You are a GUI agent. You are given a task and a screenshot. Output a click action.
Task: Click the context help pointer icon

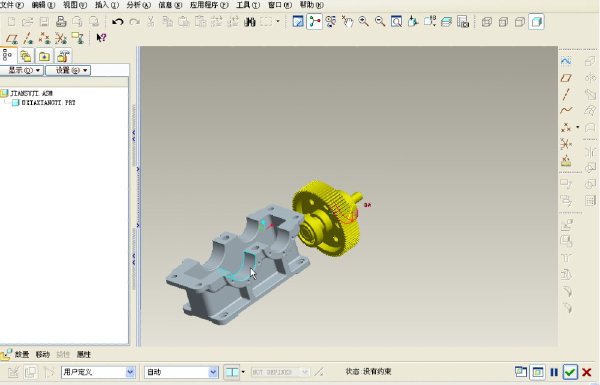[x=101, y=38]
